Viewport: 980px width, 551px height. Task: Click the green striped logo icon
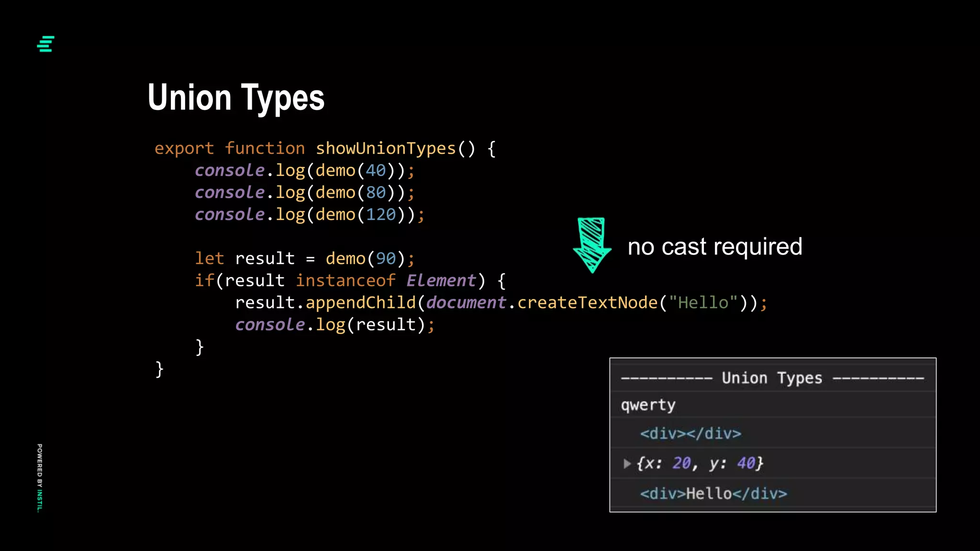[x=45, y=44]
